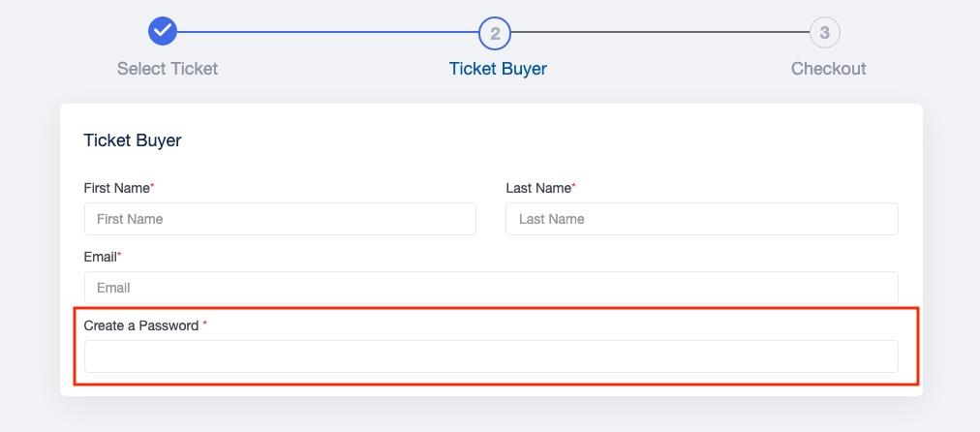Select the Ticket Buyer step label
Image resolution: width=980 pixels, height=432 pixels.
pos(498,68)
